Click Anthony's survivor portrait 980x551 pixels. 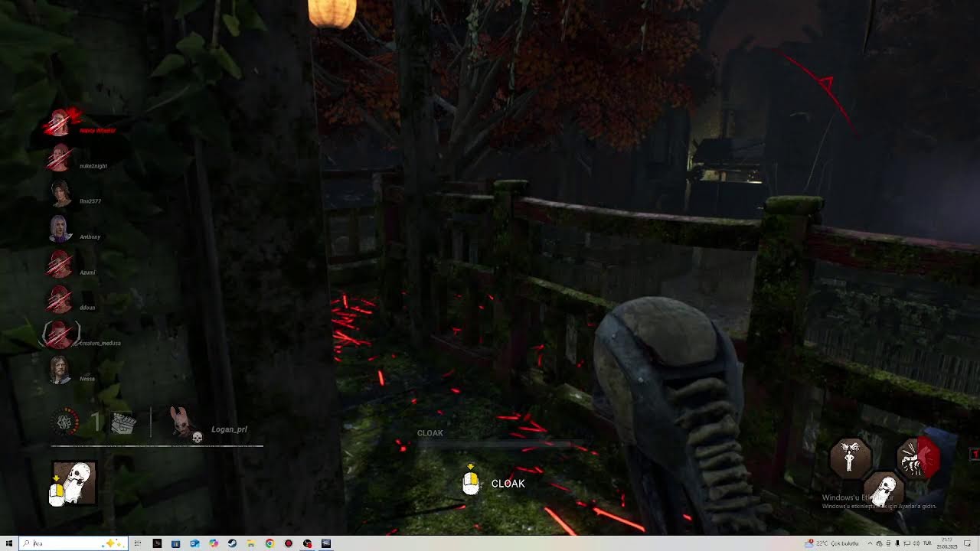coord(60,229)
